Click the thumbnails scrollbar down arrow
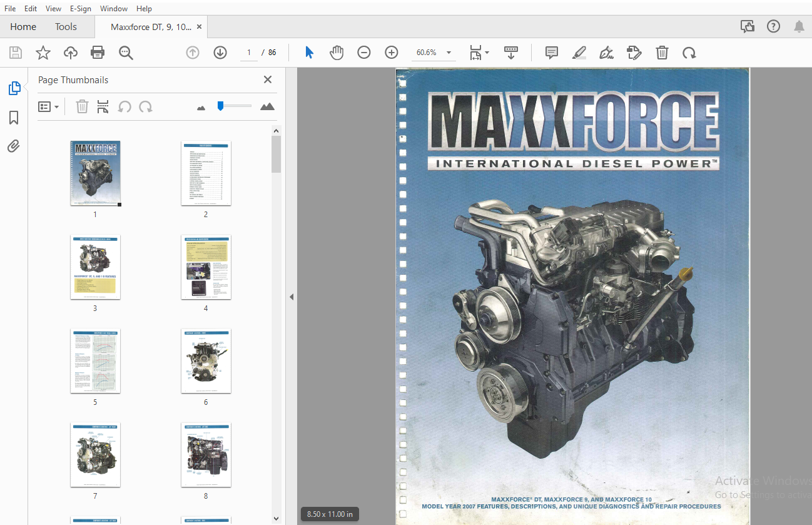Image resolution: width=812 pixels, height=525 pixels. [x=277, y=518]
